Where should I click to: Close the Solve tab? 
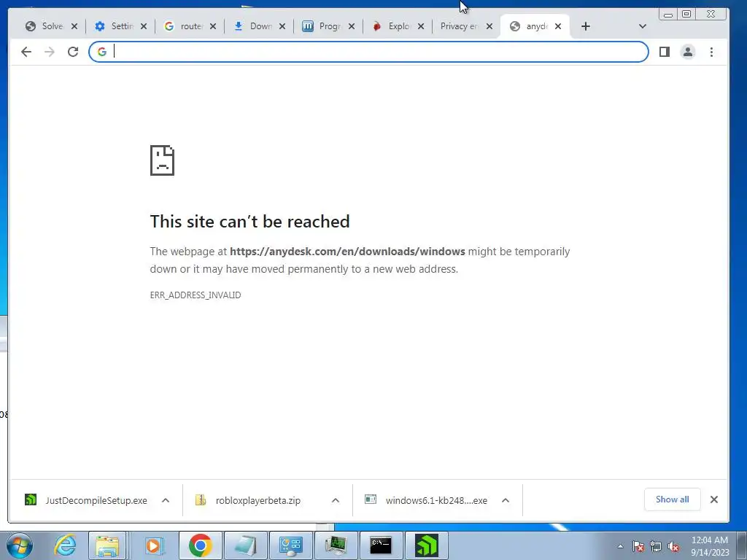[74, 26]
